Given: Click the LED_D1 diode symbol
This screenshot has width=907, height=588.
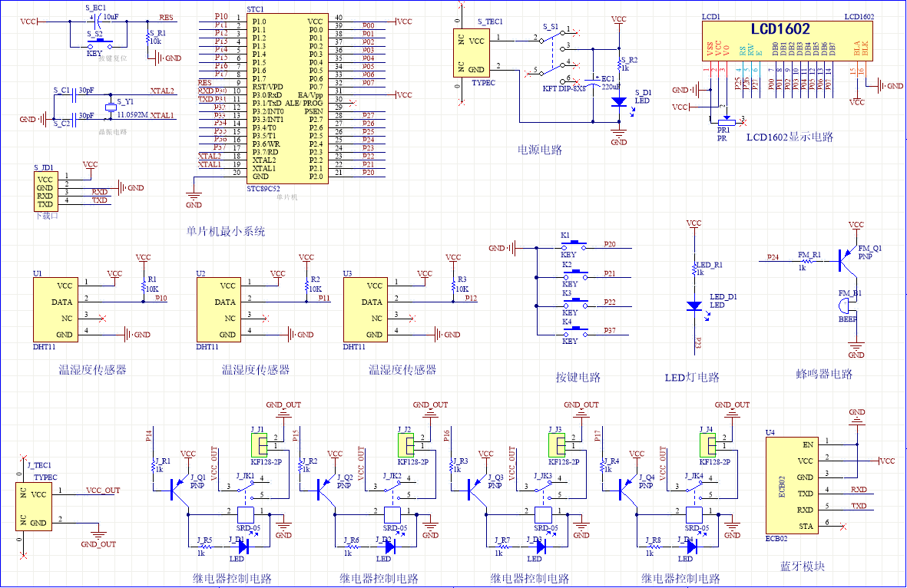Looking at the screenshot, I should pos(694,306).
